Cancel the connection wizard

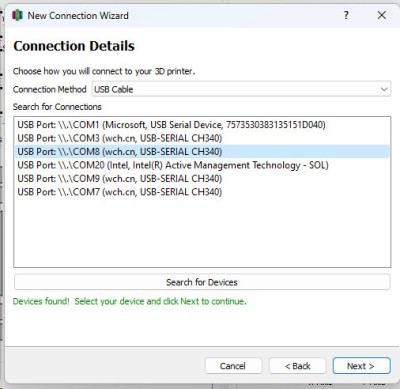click(x=233, y=366)
